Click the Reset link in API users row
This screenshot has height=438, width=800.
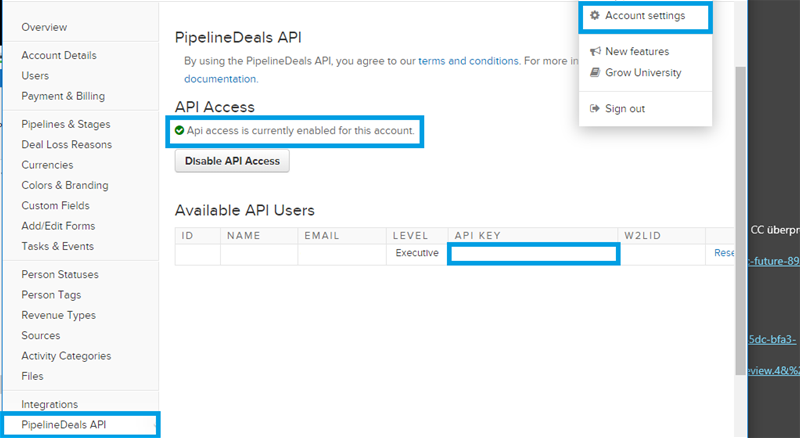(724, 254)
